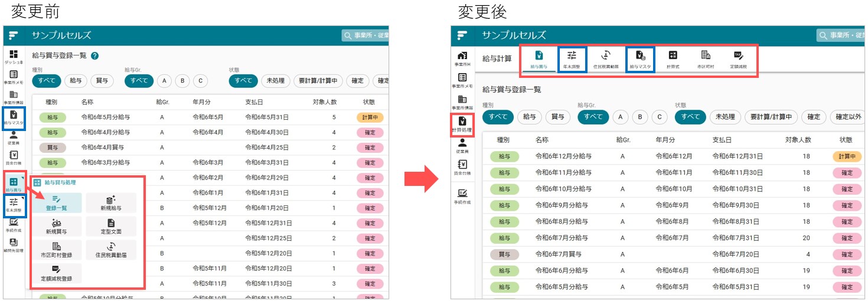Select 未処理 status filter in 変更後
Image resolution: width=868 pixels, height=301 pixels.
click(725, 117)
